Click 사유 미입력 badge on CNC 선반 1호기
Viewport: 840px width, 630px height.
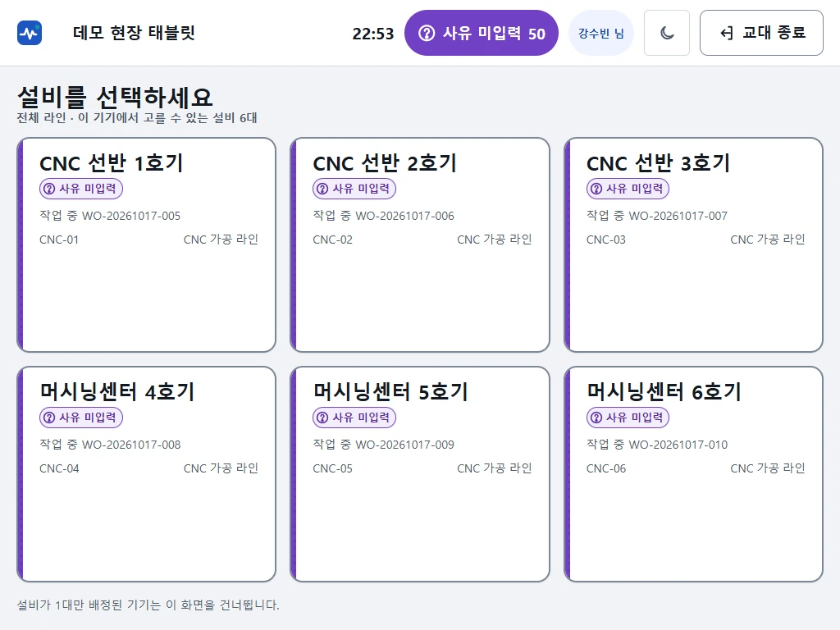(81, 189)
